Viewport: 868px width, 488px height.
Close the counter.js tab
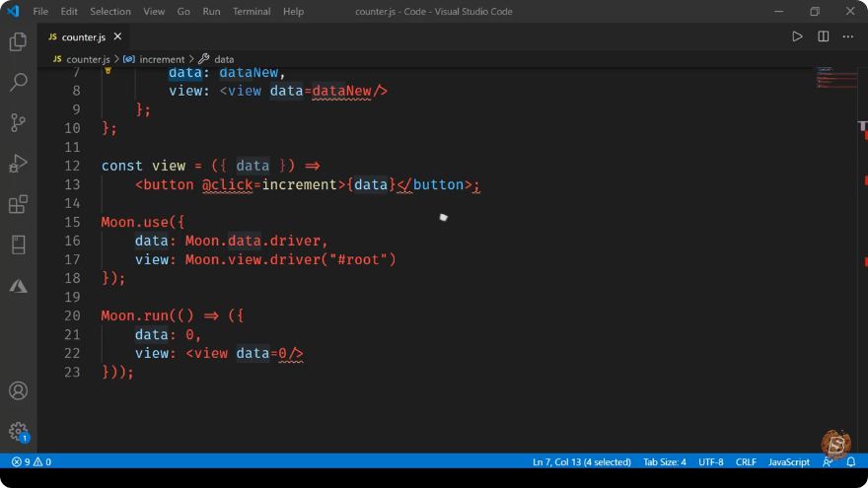[117, 36]
